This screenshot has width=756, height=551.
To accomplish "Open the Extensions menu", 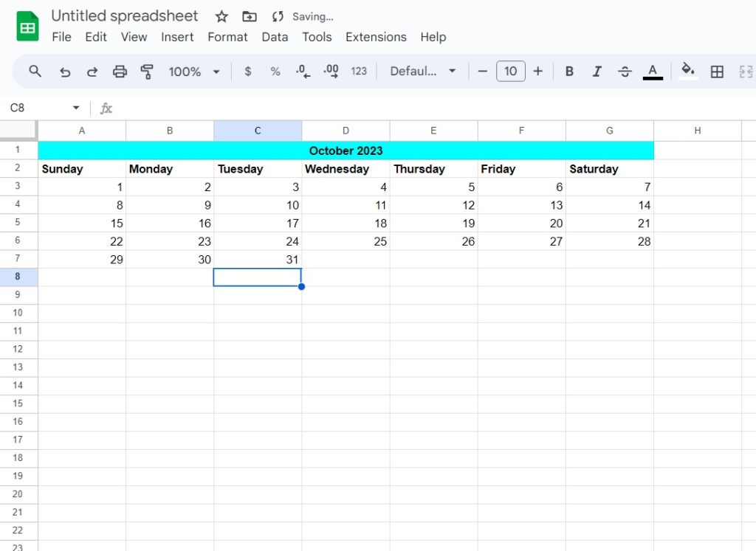I will click(376, 37).
